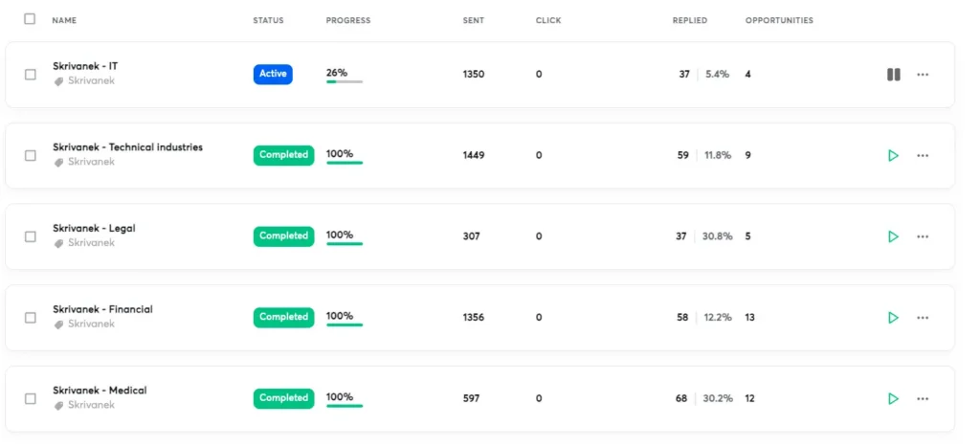Check the Skrivanek - IT row checkbox
This screenshot has width=980, height=448.
coord(31,75)
